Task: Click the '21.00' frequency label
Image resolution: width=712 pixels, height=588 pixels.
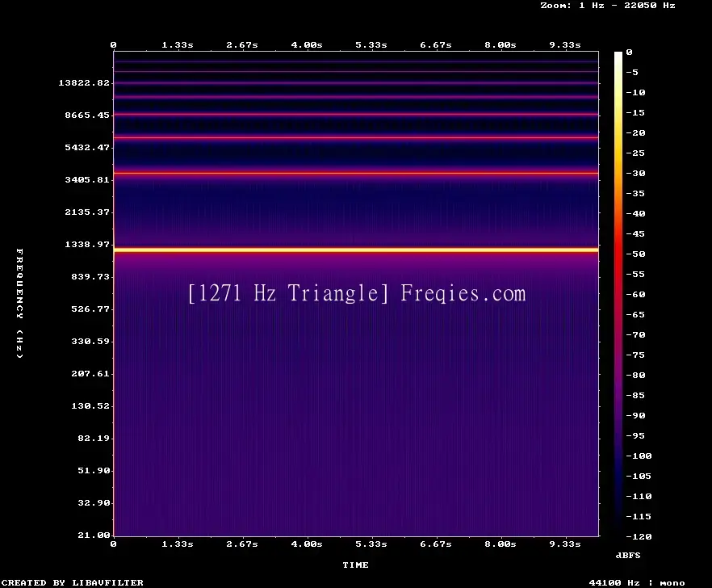Action: click(x=94, y=535)
